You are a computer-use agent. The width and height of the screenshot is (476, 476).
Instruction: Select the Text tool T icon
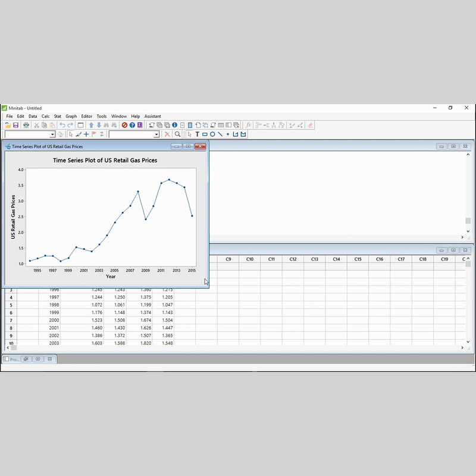click(197, 134)
